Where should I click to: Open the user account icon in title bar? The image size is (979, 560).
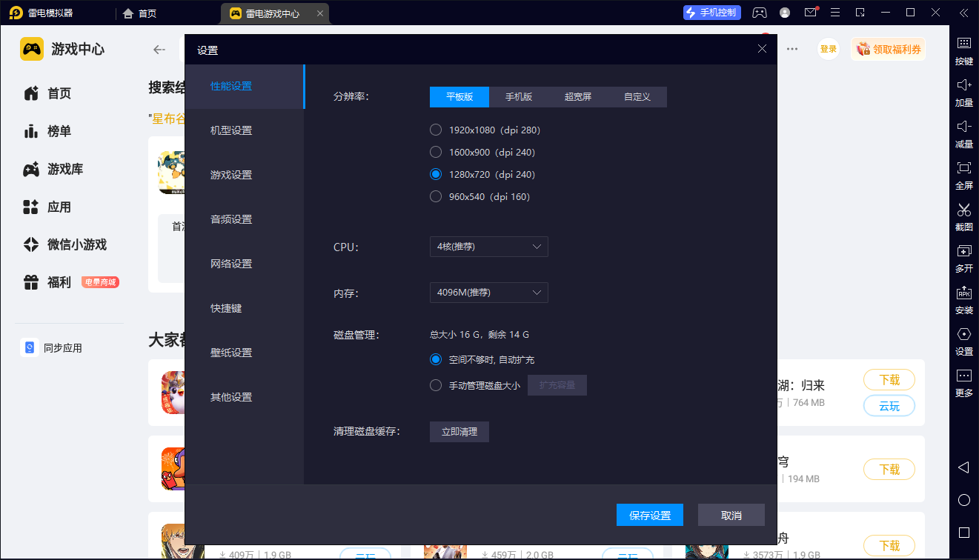coord(785,13)
